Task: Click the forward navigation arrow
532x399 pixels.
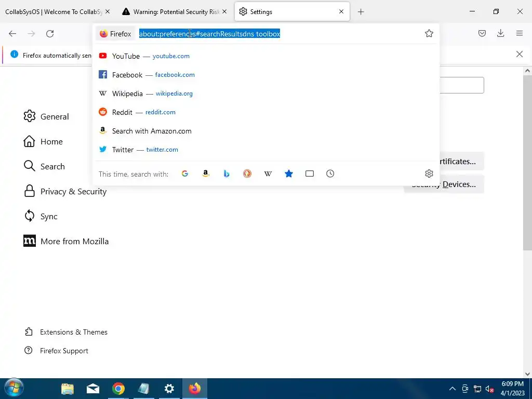Action: [x=31, y=33]
